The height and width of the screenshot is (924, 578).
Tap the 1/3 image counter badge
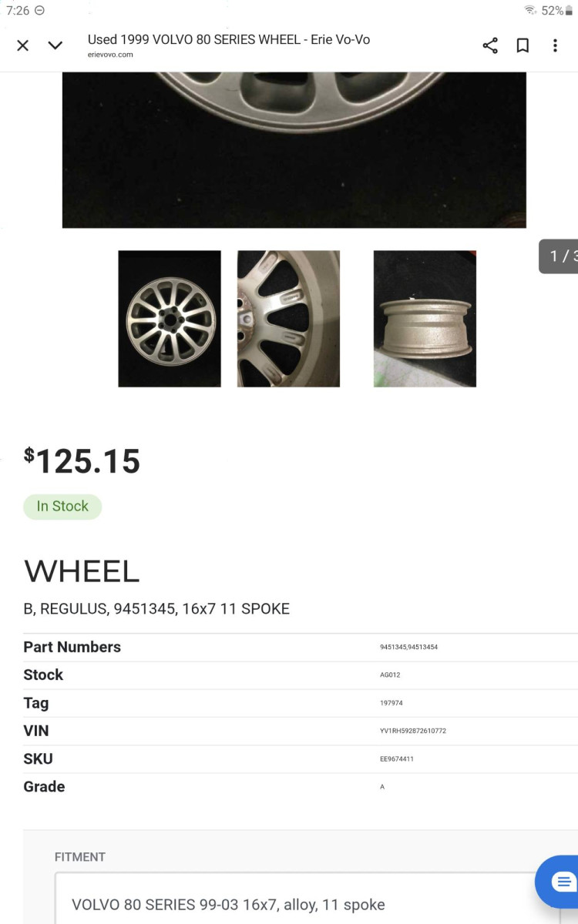click(x=559, y=256)
